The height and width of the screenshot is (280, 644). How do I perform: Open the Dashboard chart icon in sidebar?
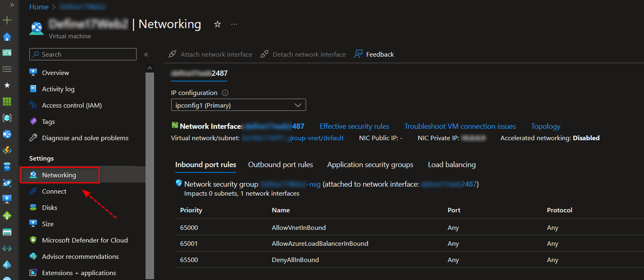coord(7,53)
